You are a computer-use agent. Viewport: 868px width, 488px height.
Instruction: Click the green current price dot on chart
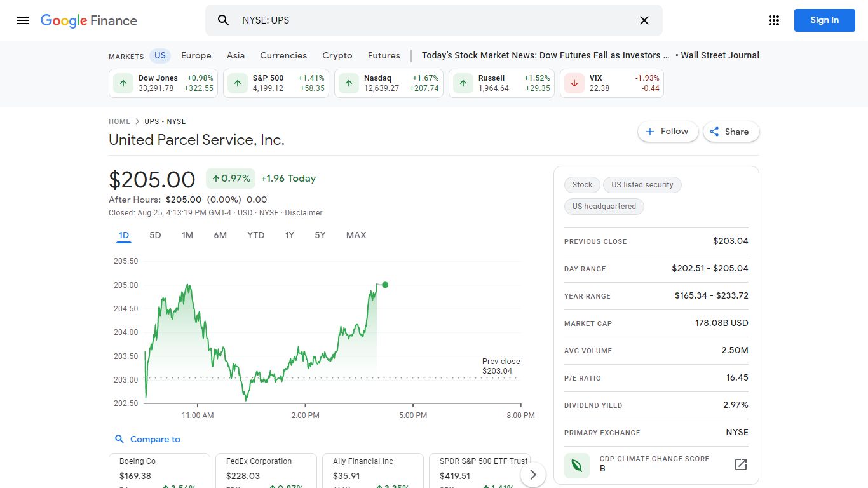click(x=385, y=285)
